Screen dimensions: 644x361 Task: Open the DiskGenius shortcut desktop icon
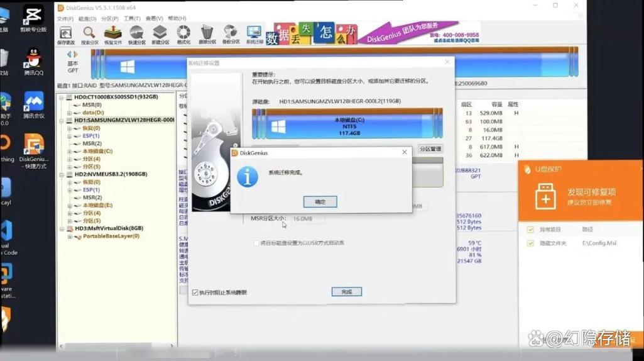tap(34, 150)
